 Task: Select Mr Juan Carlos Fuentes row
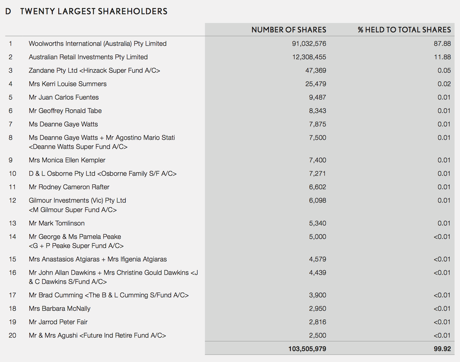(230, 97)
